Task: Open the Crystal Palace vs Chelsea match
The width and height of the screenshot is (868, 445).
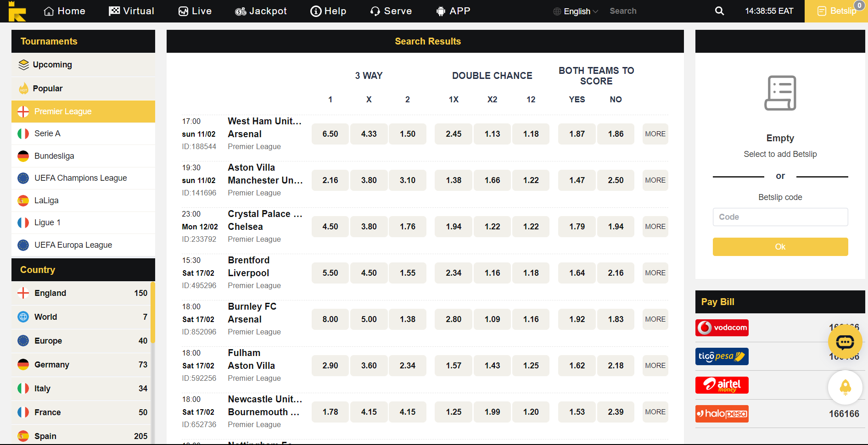Action: (x=265, y=220)
